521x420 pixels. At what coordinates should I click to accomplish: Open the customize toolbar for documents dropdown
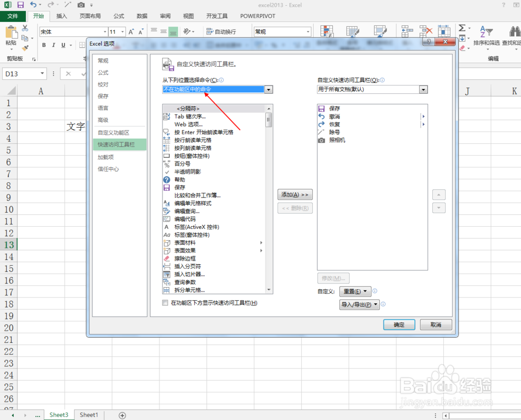click(423, 90)
